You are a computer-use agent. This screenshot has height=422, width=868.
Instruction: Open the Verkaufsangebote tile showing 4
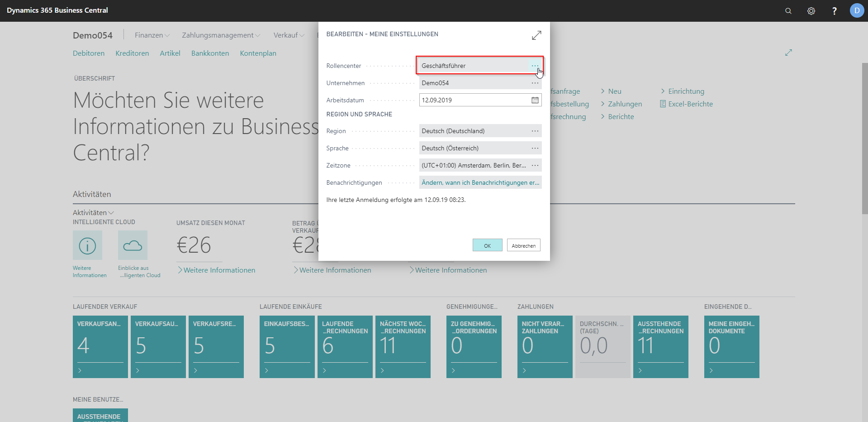pos(100,347)
